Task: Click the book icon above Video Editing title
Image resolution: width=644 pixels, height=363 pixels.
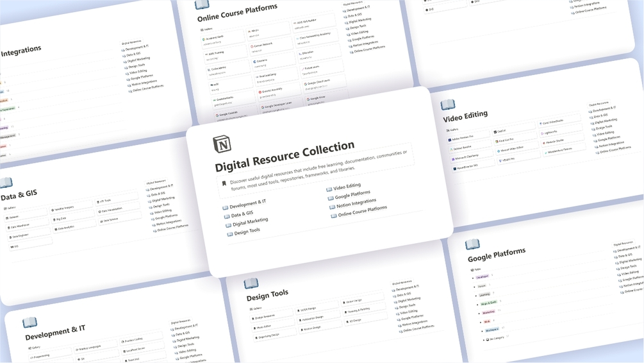Action: tap(448, 105)
